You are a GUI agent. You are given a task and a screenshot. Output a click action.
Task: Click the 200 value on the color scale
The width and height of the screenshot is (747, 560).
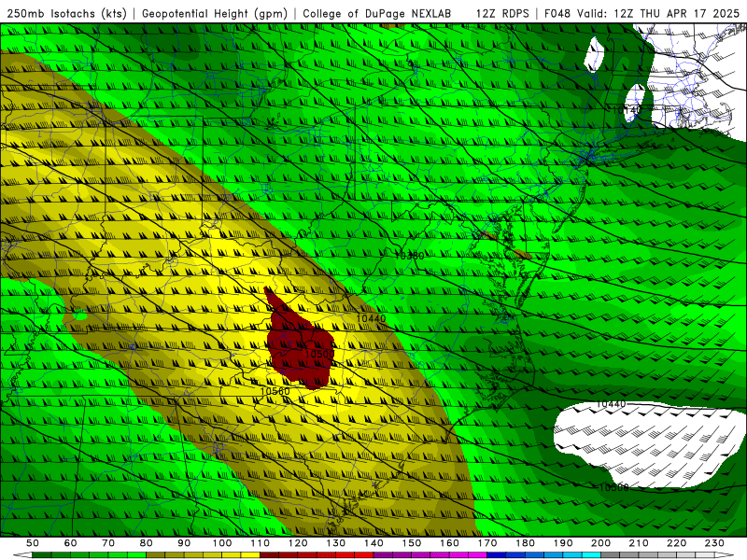(601, 543)
